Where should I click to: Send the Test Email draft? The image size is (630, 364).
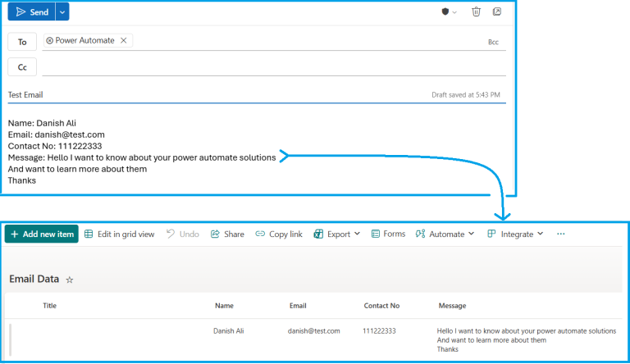(x=31, y=12)
